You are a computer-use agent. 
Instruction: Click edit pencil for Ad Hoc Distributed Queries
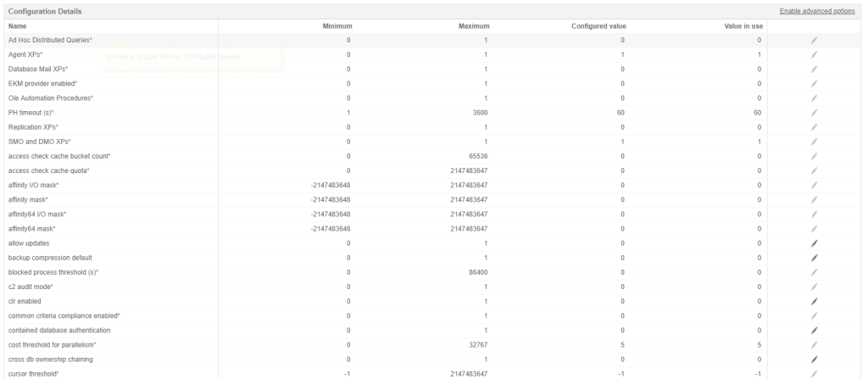click(x=814, y=40)
